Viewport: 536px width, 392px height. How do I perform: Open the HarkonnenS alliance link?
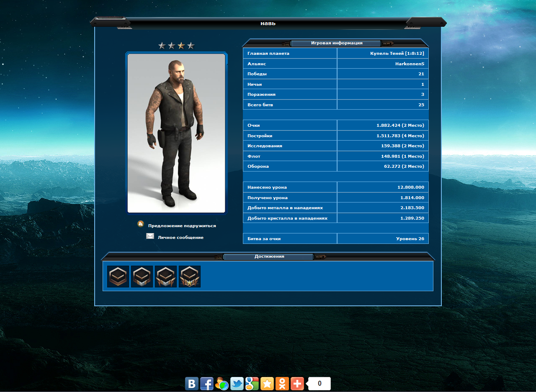point(410,64)
